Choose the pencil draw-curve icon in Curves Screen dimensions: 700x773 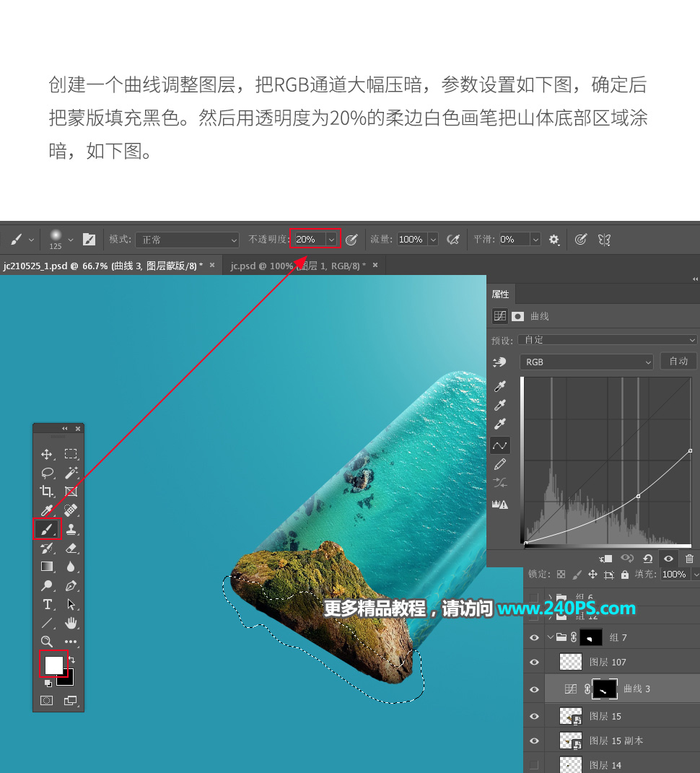tap(499, 464)
